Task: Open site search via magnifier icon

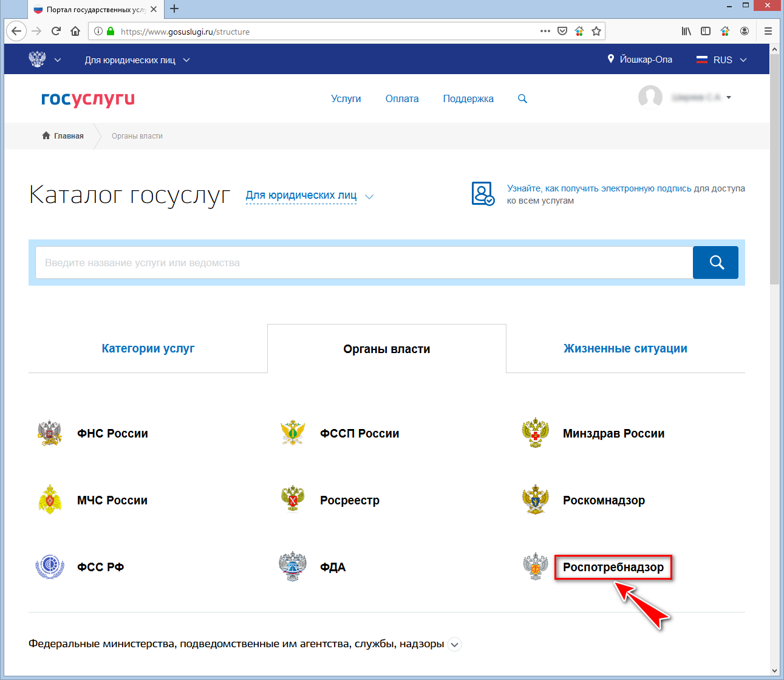Action: 522,98
